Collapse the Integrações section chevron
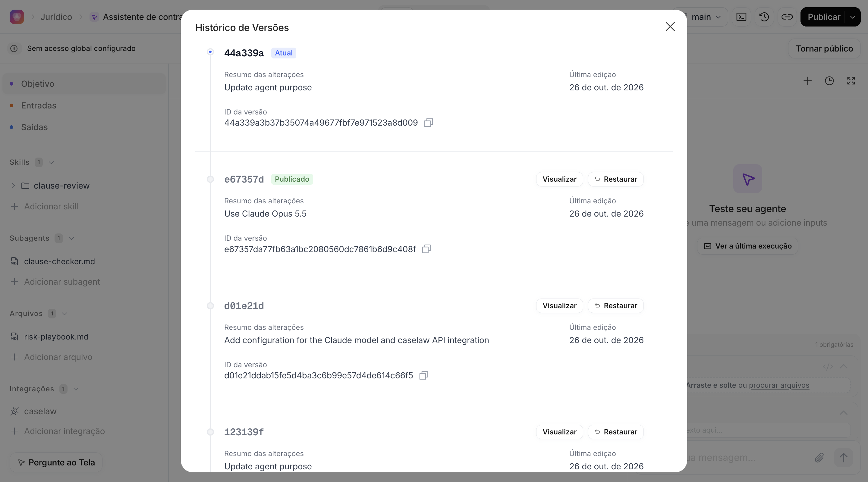 76,389
